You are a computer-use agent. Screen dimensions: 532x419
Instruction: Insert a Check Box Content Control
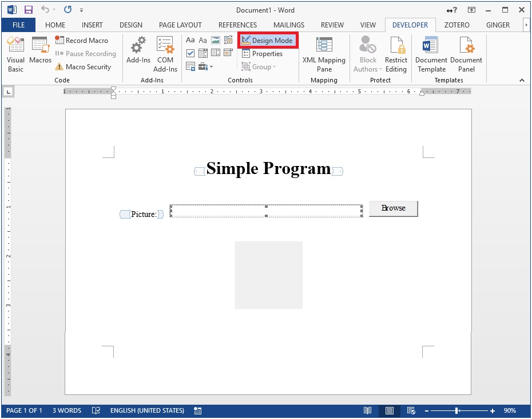[190, 53]
